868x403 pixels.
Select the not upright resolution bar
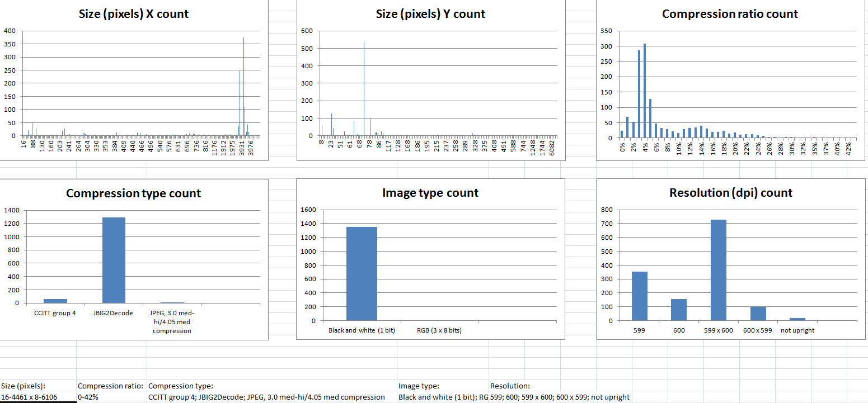(x=797, y=319)
